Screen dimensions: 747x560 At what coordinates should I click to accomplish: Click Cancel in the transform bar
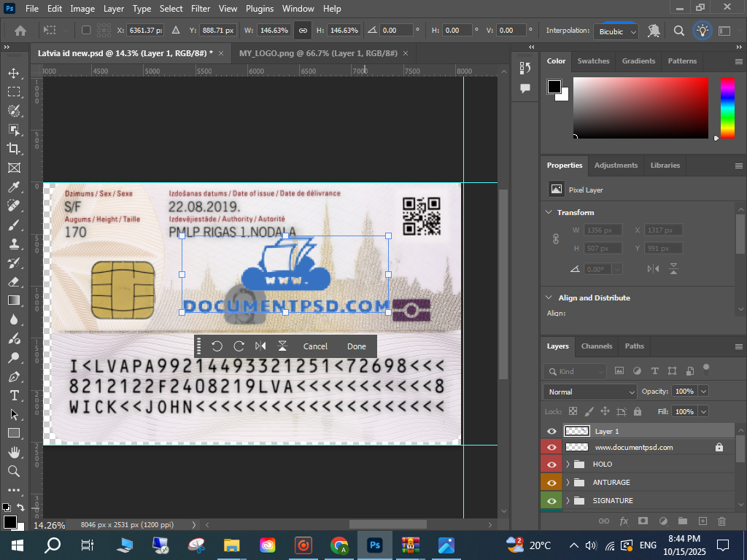coord(315,346)
